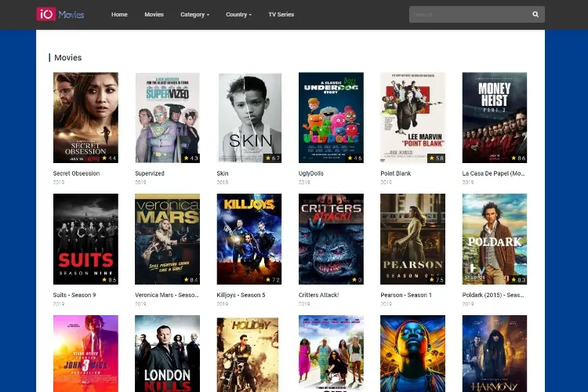Open the Home menu item
The width and height of the screenshot is (588, 392).
(x=119, y=14)
